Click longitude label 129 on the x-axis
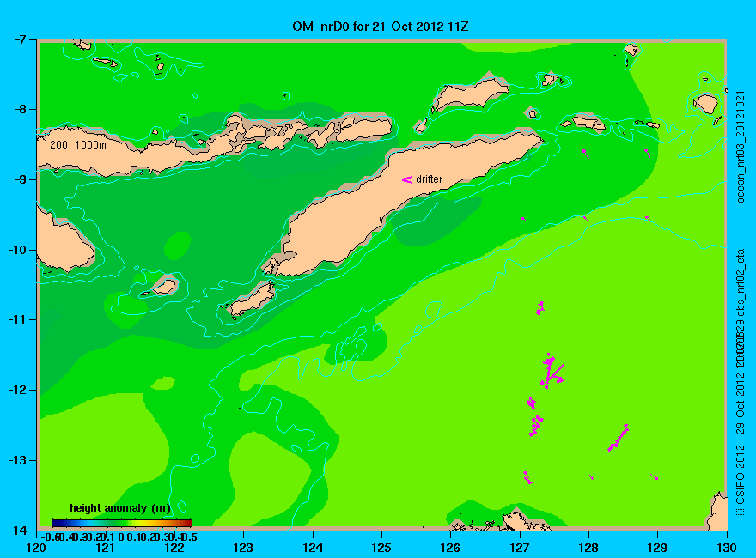The height and width of the screenshot is (558, 756). point(658,548)
